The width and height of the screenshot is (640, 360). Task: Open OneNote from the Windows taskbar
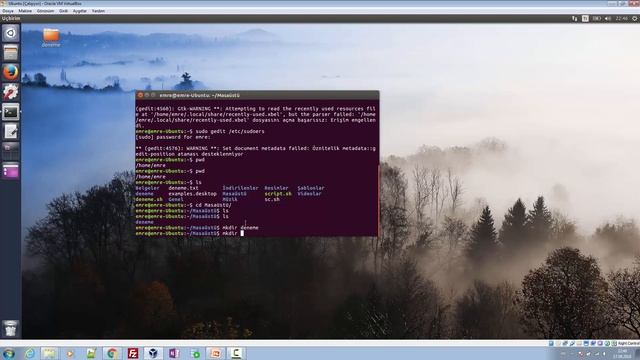(174, 353)
